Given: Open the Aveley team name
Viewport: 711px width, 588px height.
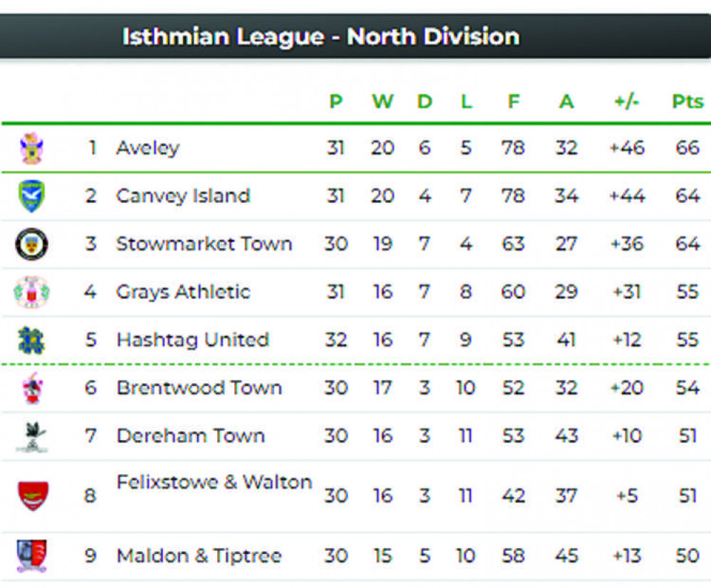Looking at the screenshot, I should 148,148.
